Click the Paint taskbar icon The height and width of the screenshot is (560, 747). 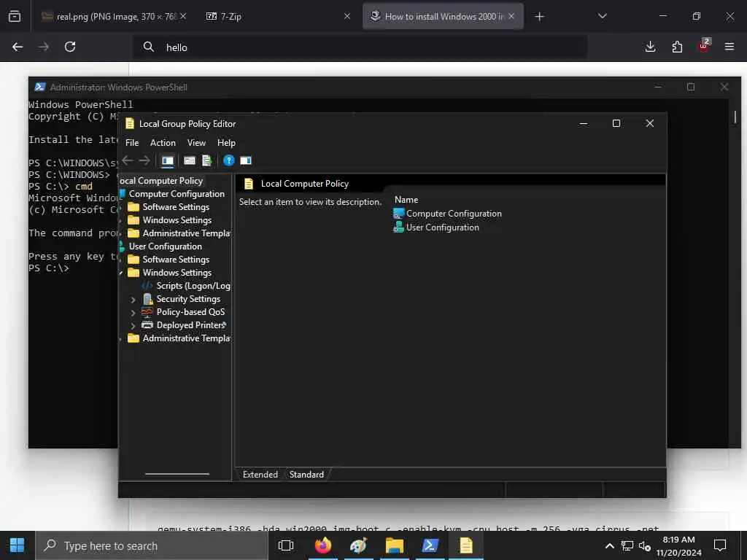click(x=359, y=545)
